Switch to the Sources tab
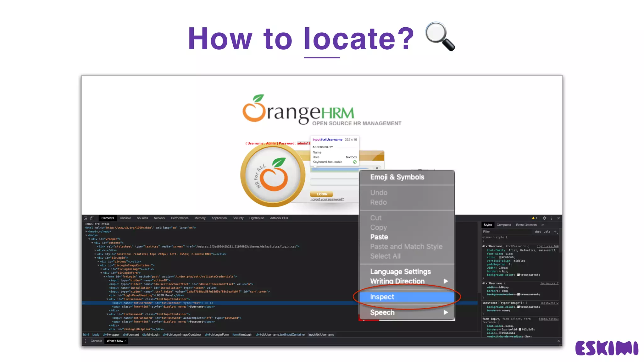 (142, 218)
